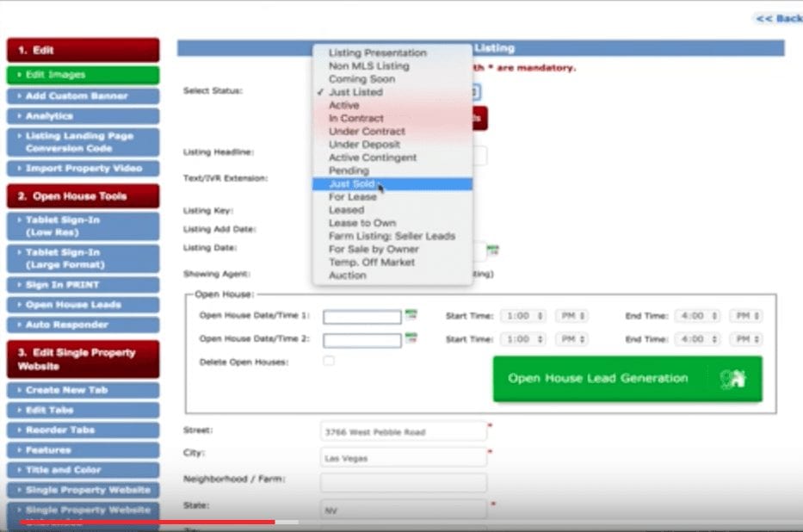Click the '<< Back' link
Image resolution: width=803 pixels, height=532 pixels.
point(779,18)
